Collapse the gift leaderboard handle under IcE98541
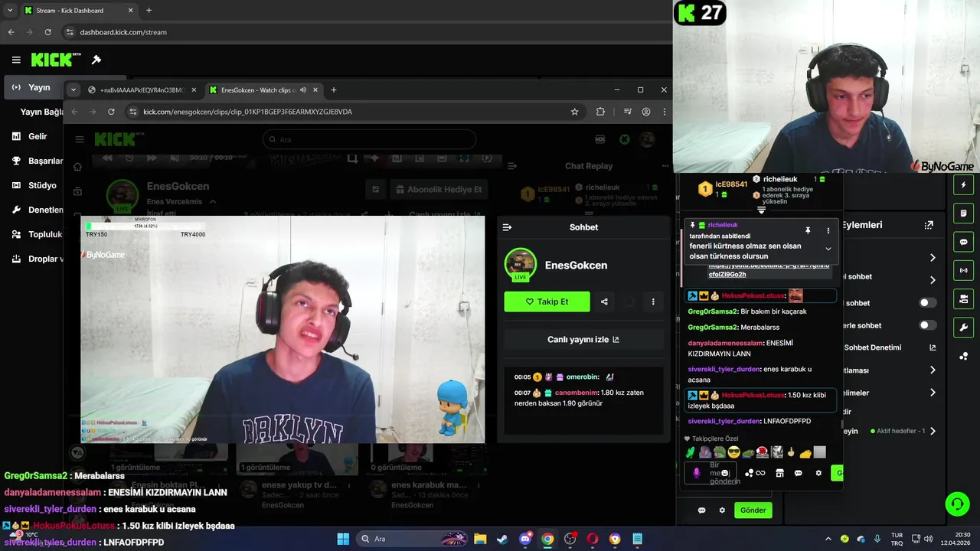This screenshot has width=980, height=551. click(761, 210)
